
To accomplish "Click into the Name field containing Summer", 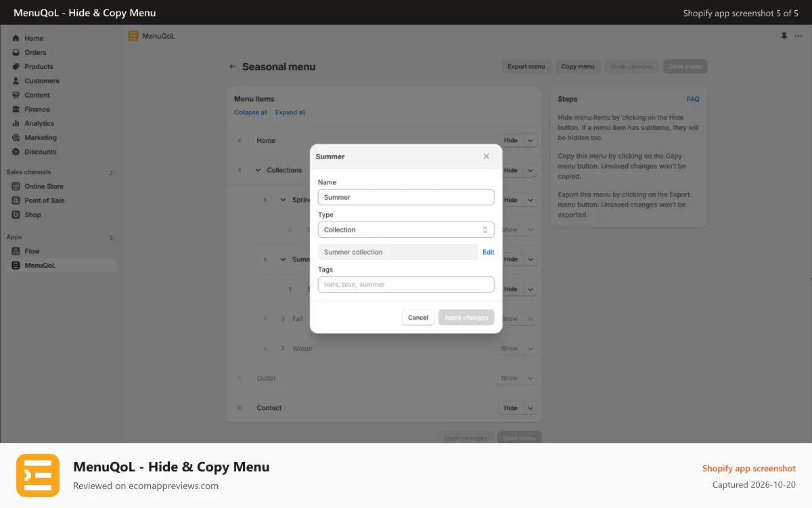I will (406, 197).
